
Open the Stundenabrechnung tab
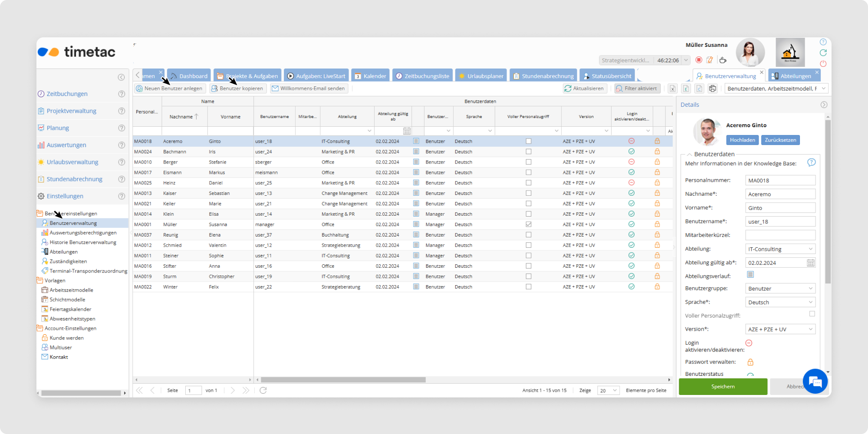pos(543,76)
